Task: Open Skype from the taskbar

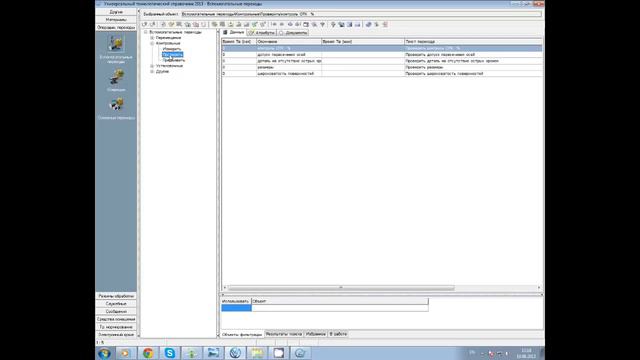Action: click(x=170, y=353)
